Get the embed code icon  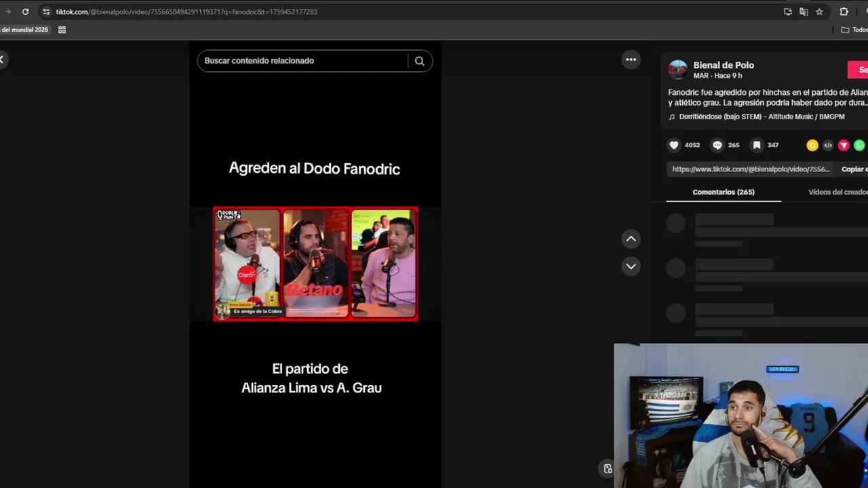(828, 145)
